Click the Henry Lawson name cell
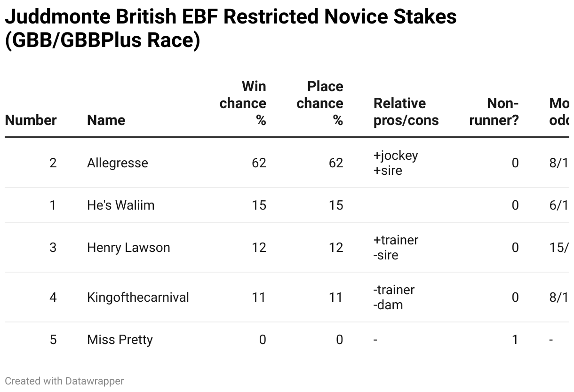 point(128,248)
